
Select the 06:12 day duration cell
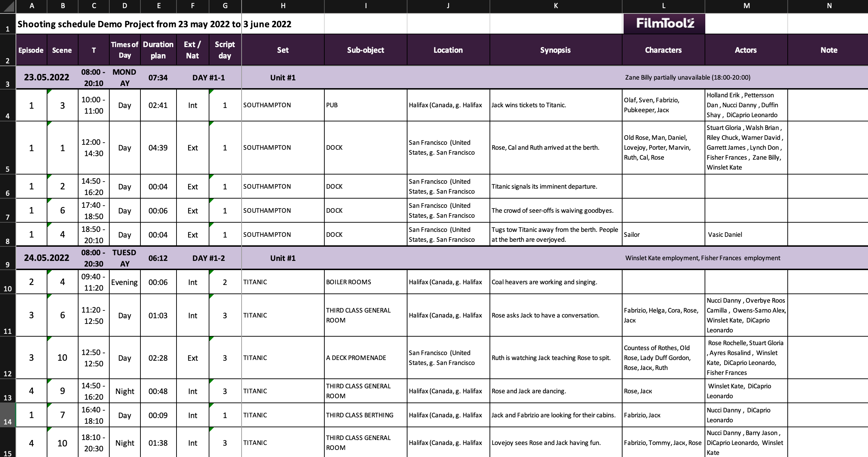(158, 258)
